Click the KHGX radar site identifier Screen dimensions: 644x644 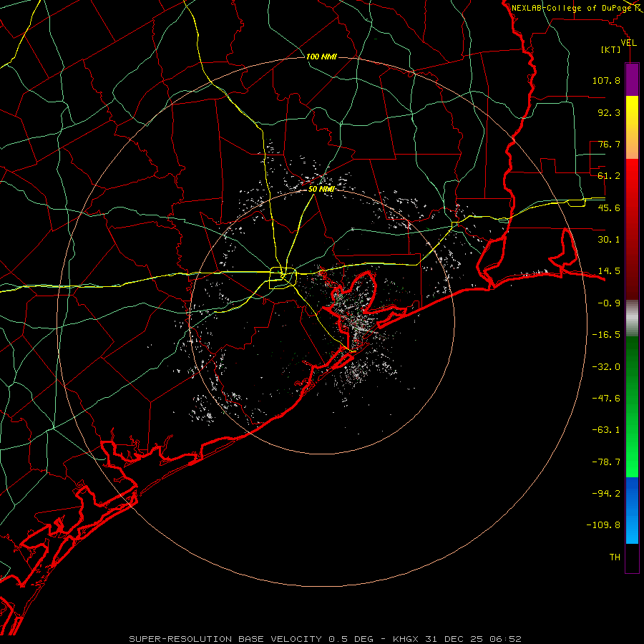point(406,639)
